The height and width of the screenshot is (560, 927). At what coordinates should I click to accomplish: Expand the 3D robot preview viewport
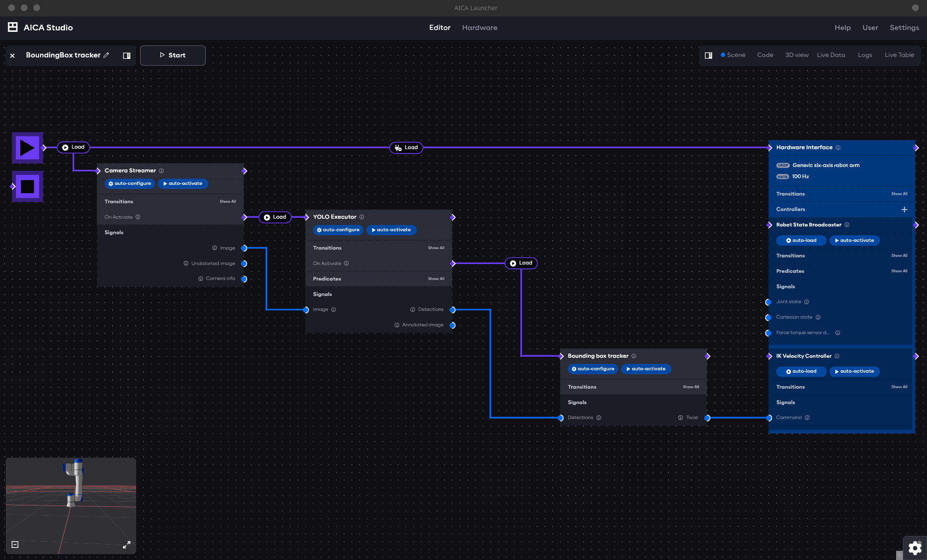pos(126,545)
